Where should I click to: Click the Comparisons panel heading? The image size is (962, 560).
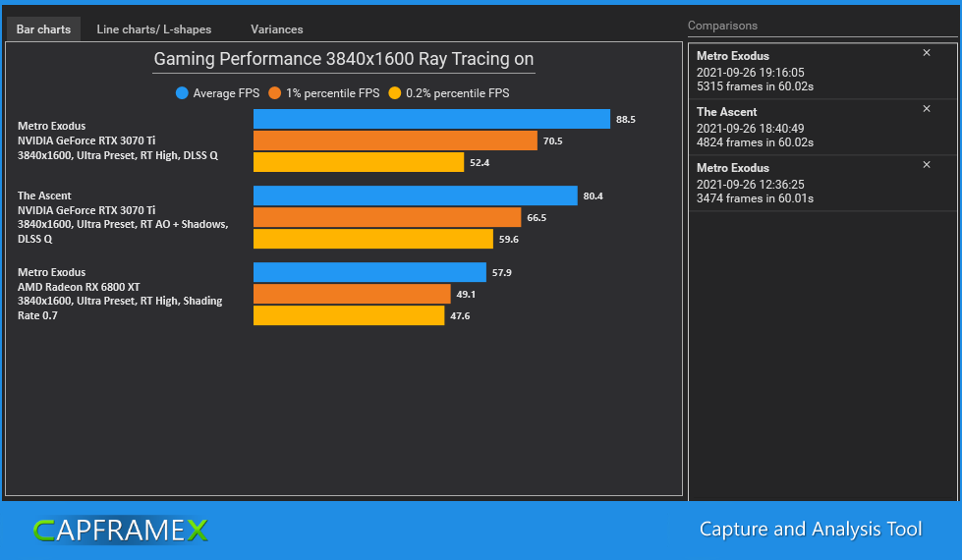722,26
